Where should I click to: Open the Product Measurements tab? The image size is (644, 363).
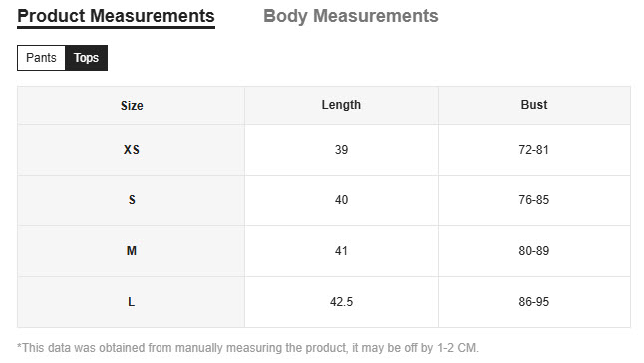(116, 16)
